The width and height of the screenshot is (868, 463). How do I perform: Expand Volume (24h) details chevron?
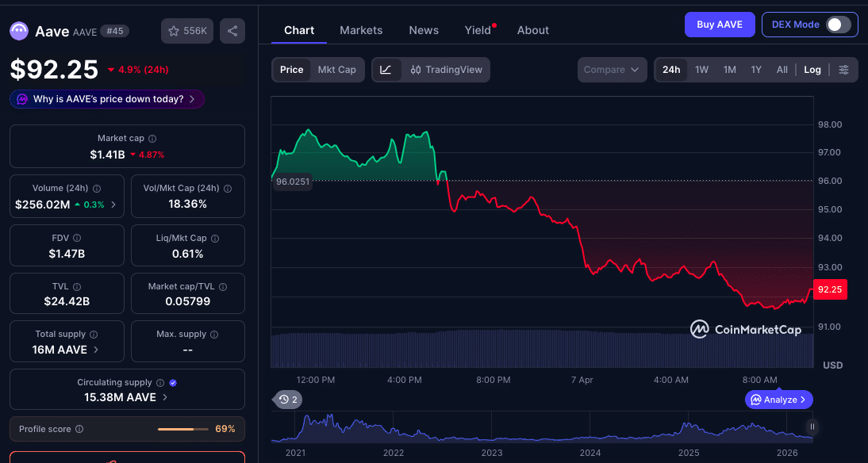113,205
